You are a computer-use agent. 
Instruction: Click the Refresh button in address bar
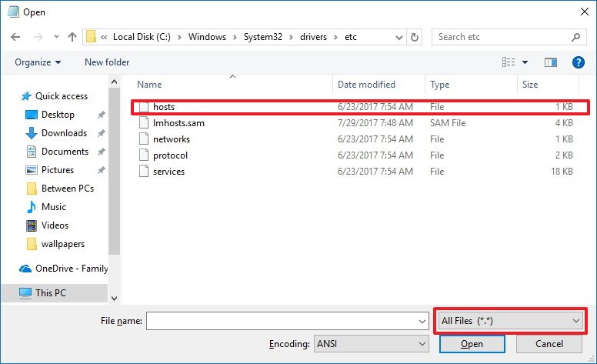(x=415, y=37)
